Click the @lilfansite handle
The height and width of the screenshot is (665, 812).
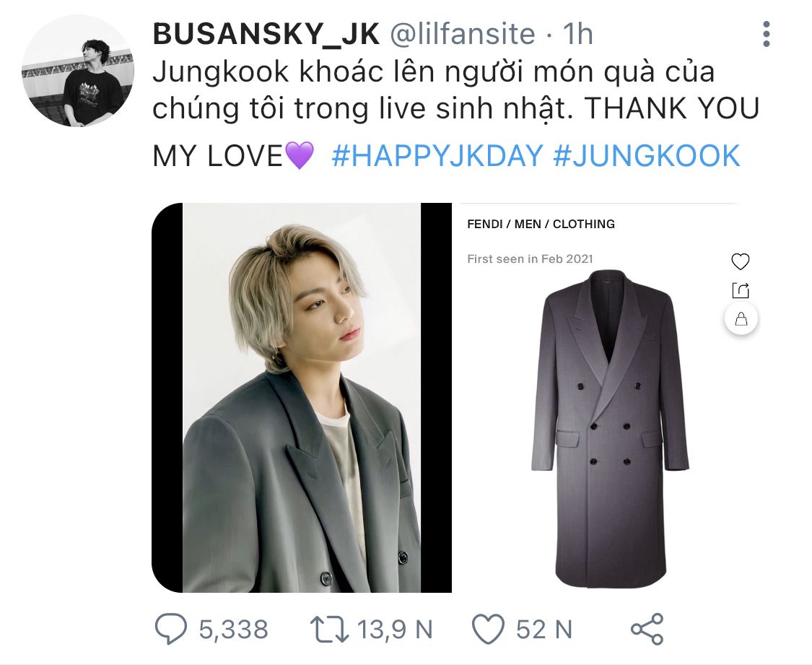click(462, 34)
